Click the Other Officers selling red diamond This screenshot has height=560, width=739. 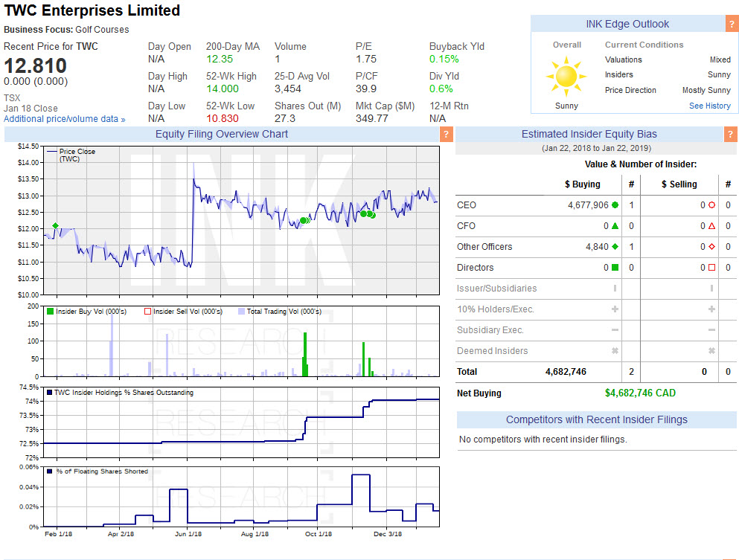tap(711, 247)
